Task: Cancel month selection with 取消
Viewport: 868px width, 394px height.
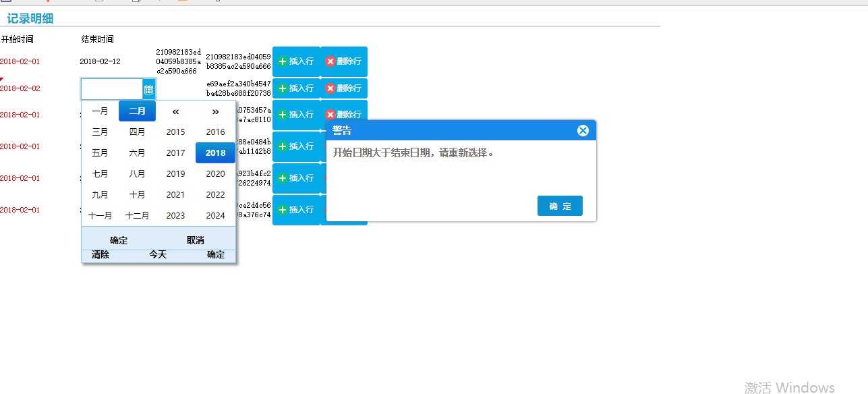Action: [x=196, y=240]
